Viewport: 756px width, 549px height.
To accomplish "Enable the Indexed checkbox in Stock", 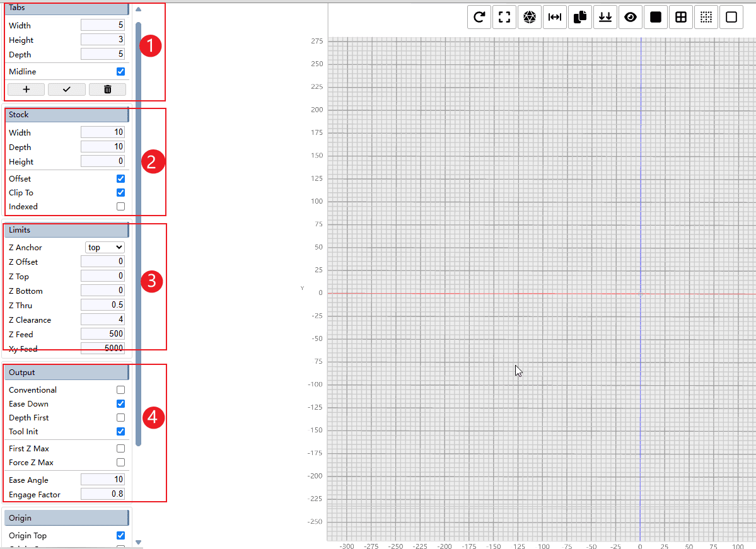I will 120,207.
